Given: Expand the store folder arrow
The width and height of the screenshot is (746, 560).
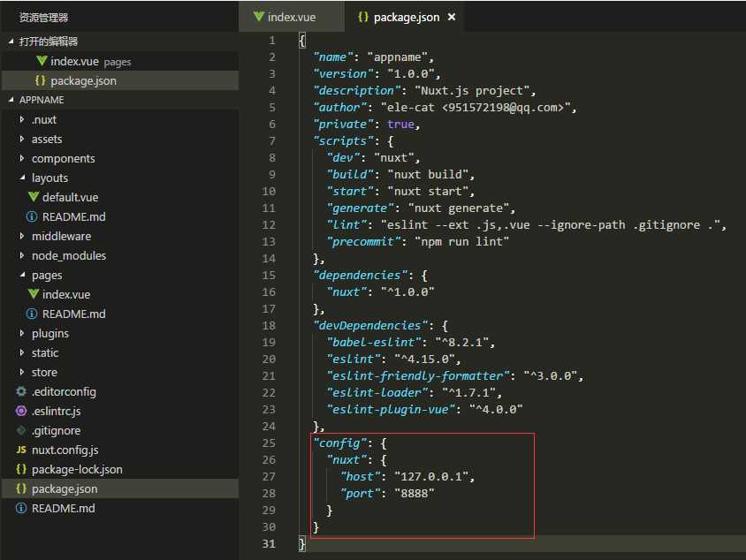Looking at the screenshot, I should [22, 372].
